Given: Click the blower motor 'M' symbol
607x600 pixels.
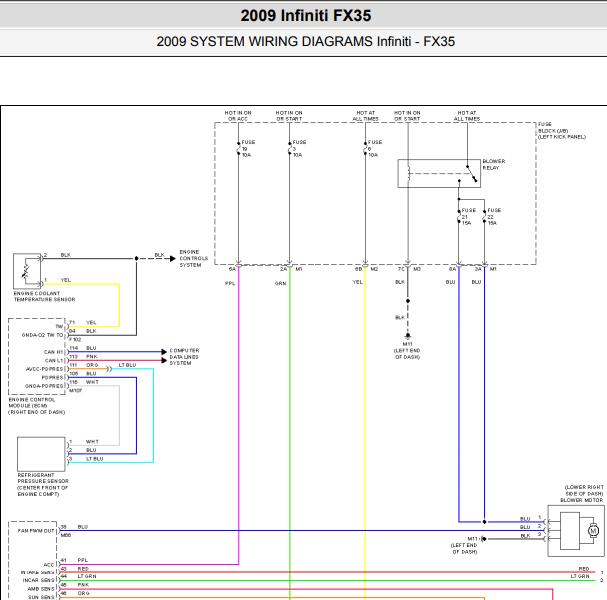Looking at the screenshot, I should [593, 531].
